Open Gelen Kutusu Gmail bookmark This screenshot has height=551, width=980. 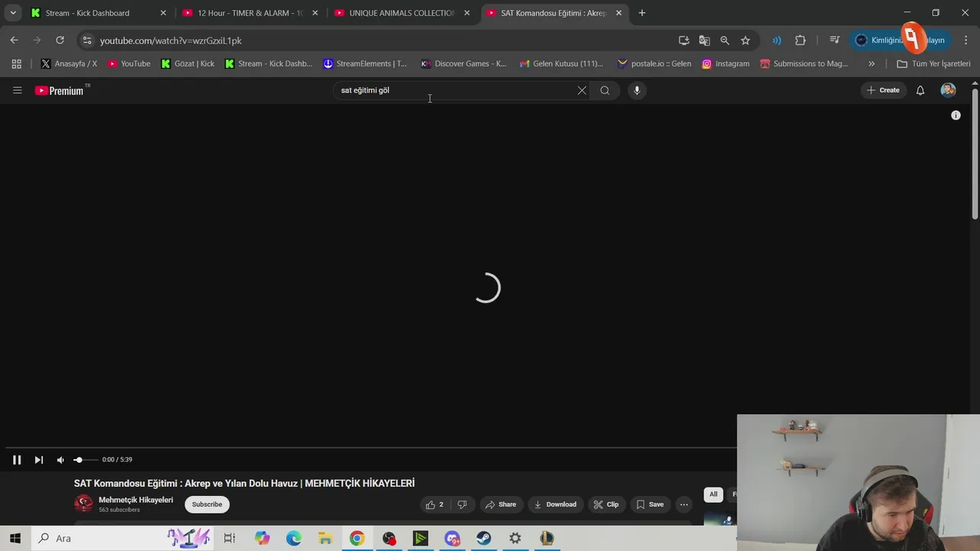(x=561, y=64)
